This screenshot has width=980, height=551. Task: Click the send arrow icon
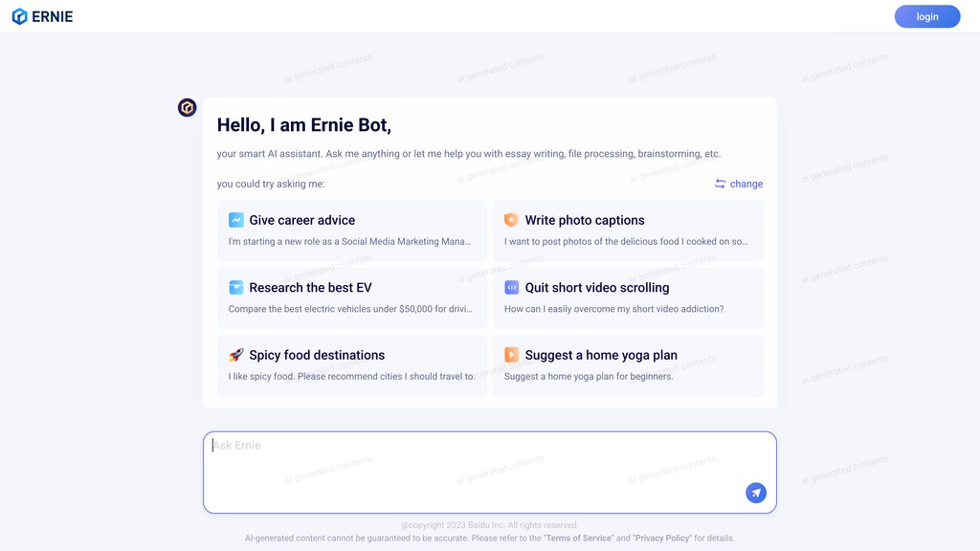[x=756, y=493]
